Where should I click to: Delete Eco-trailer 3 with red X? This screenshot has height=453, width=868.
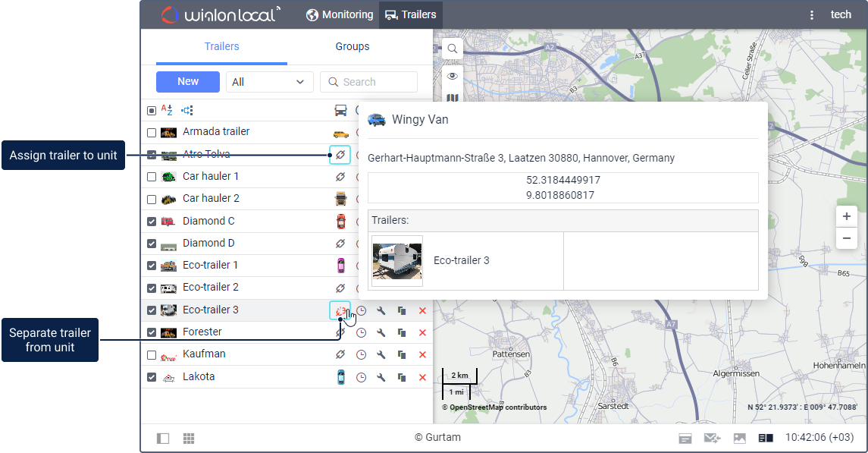(x=422, y=311)
